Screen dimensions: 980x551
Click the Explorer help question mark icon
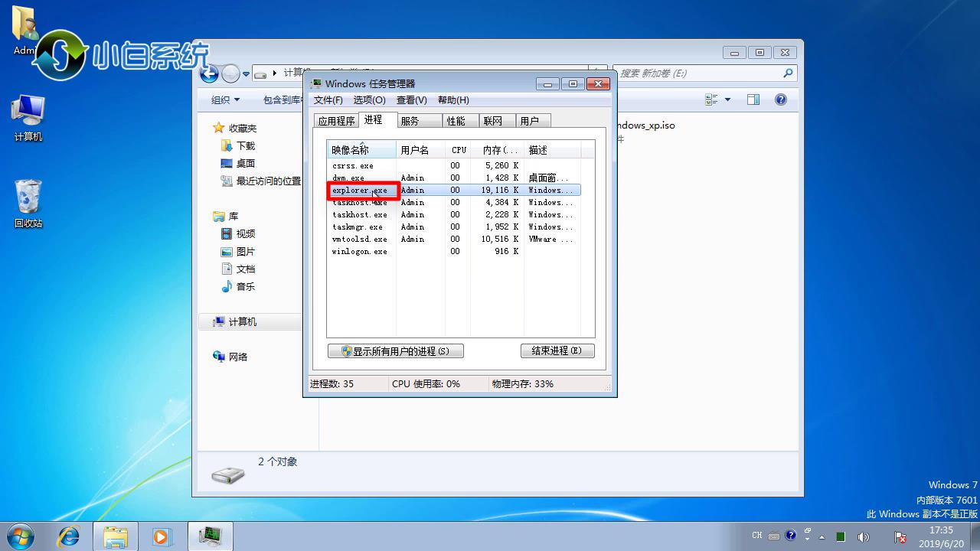781,100
